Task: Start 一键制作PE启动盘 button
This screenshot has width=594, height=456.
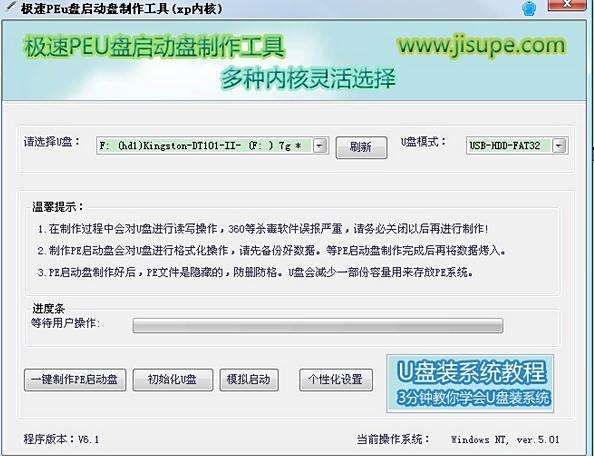Action: click(x=75, y=379)
